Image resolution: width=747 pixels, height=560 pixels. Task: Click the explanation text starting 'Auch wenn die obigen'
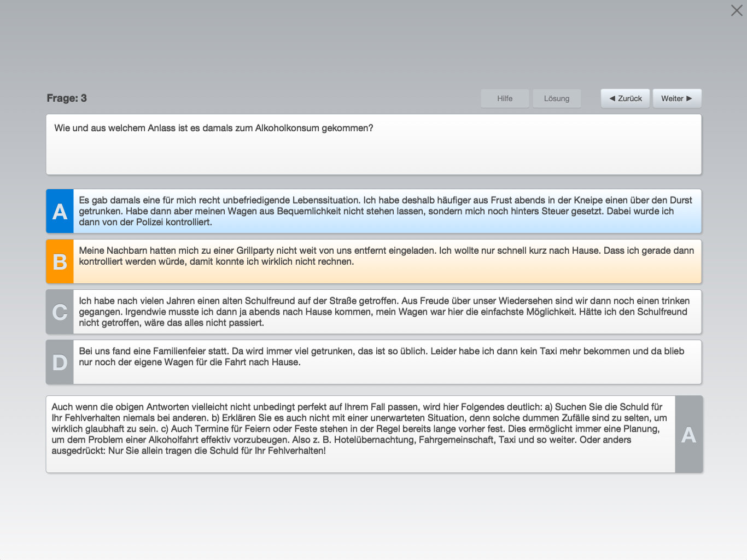point(360,429)
